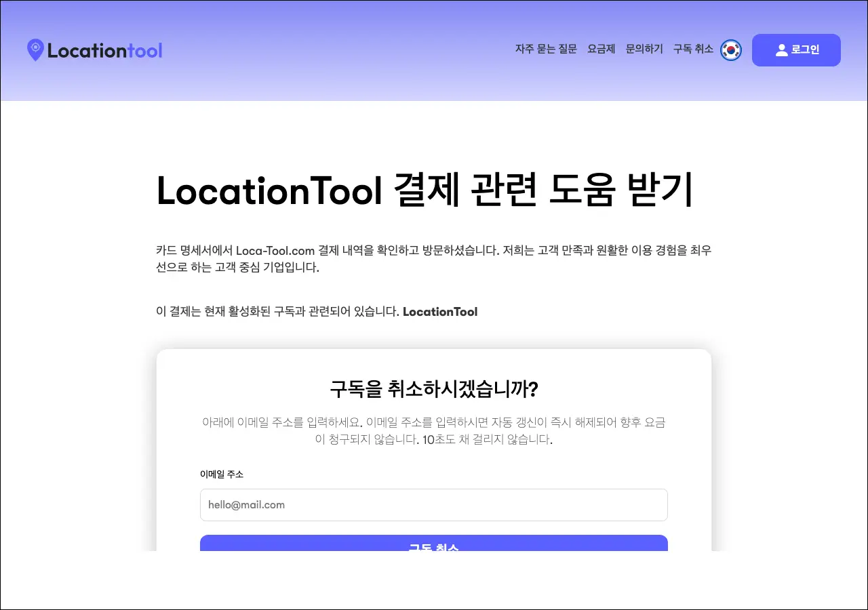Select 구독 취소 in the top navigation
Screen dimensions: 868x610
click(693, 49)
